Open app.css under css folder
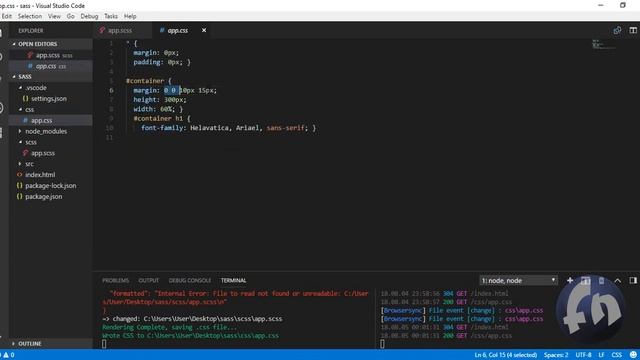 point(51,120)
